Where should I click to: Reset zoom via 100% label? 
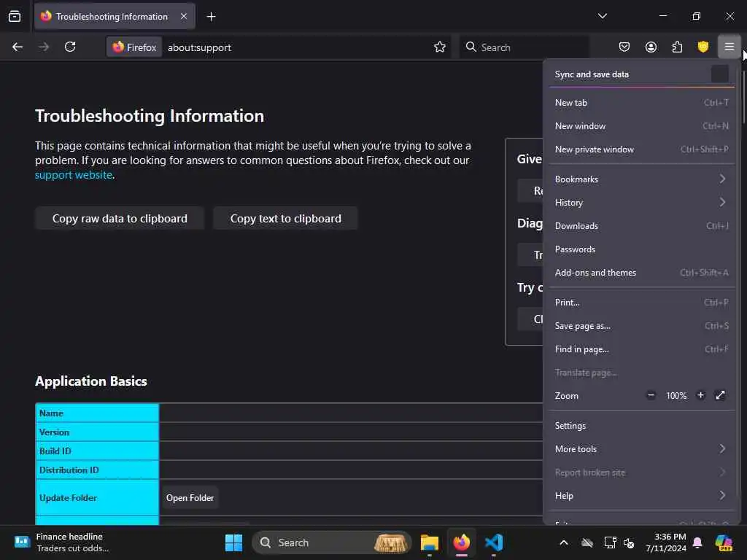click(676, 396)
